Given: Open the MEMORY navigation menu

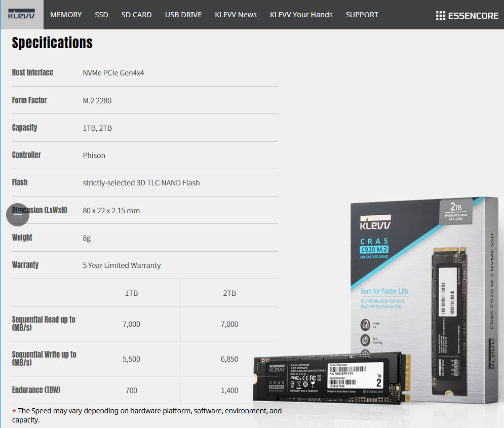Looking at the screenshot, I should point(66,15).
